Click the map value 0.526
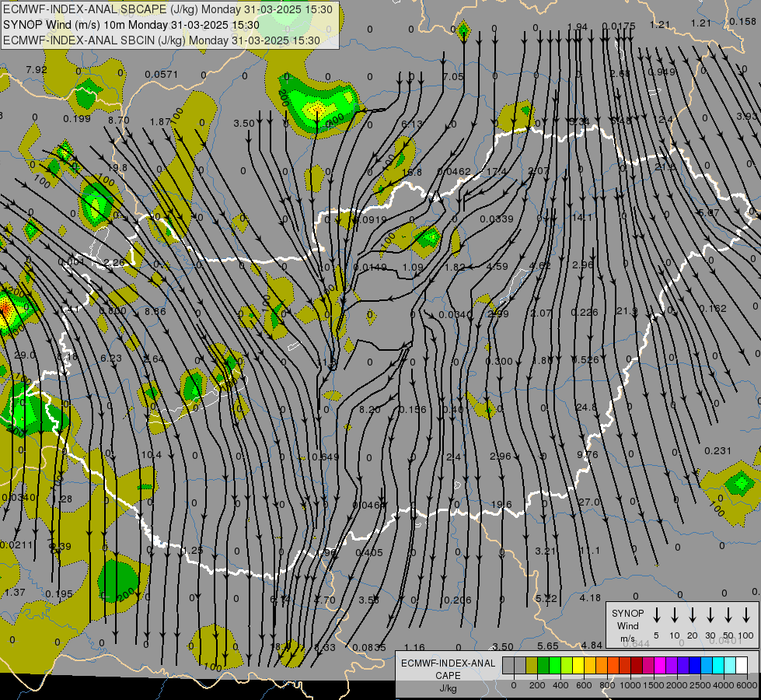The height and width of the screenshot is (700, 761). tap(585, 360)
